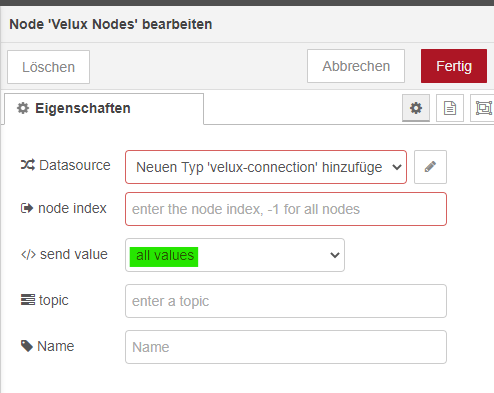Click the Abbrechen button
Image resolution: width=494 pixels, height=393 pixels.
tap(356, 66)
